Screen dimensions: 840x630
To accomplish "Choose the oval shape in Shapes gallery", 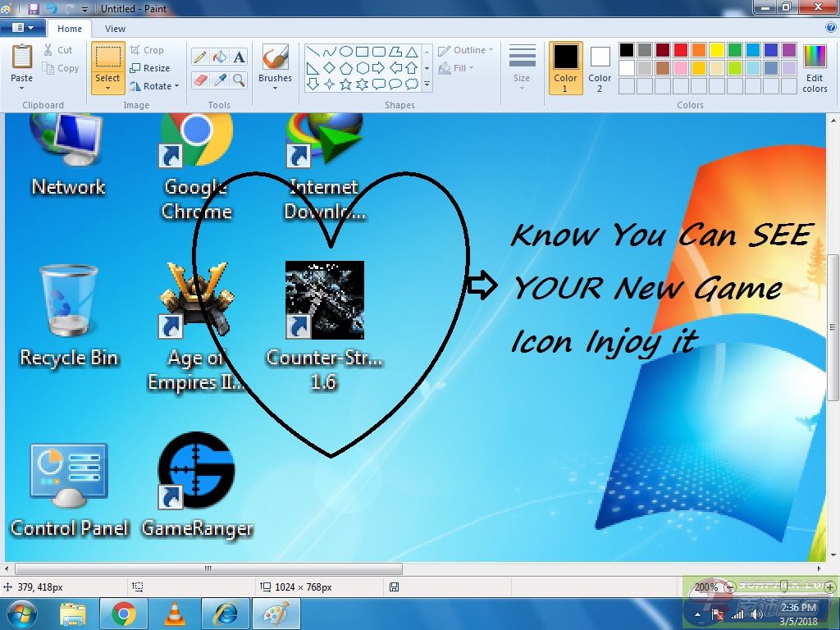I will [x=345, y=51].
